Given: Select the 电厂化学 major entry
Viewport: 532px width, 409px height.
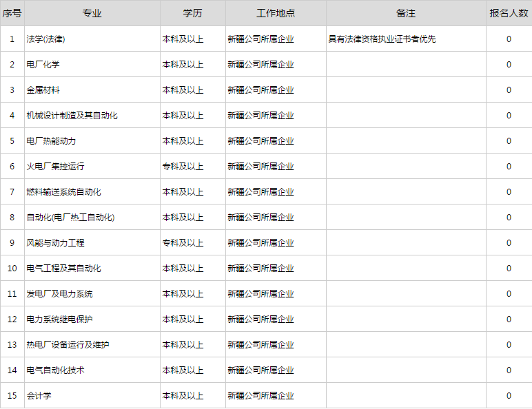Looking at the screenshot, I should click(x=43, y=65).
